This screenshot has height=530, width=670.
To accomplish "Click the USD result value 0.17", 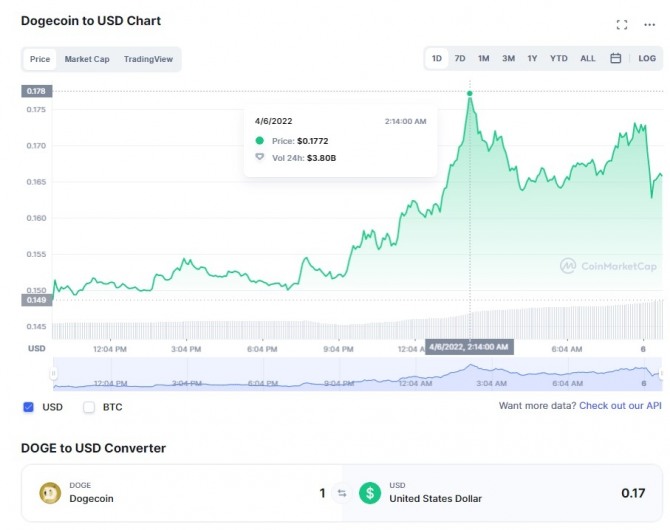I will (633, 493).
